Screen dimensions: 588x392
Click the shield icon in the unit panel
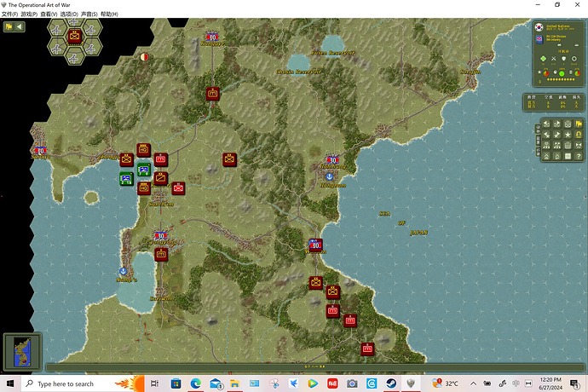[x=563, y=59]
